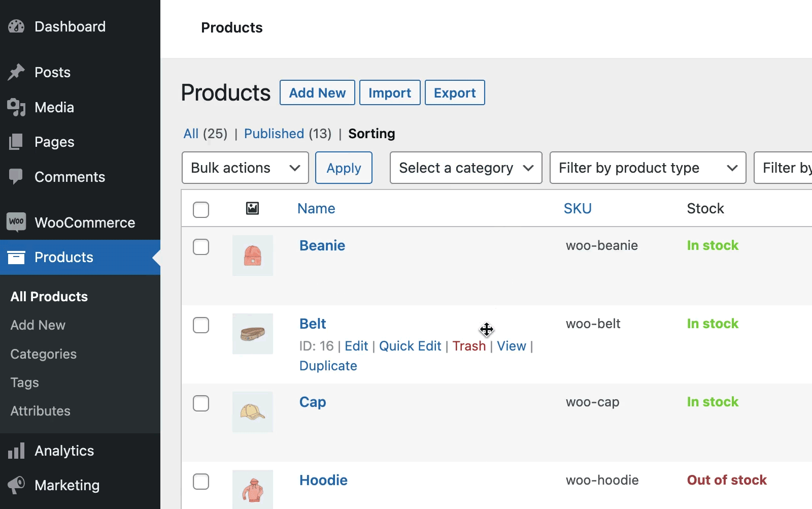Open the Bulk actions dropdown
Screen dimensions: 812x509
tap(245, 168)
